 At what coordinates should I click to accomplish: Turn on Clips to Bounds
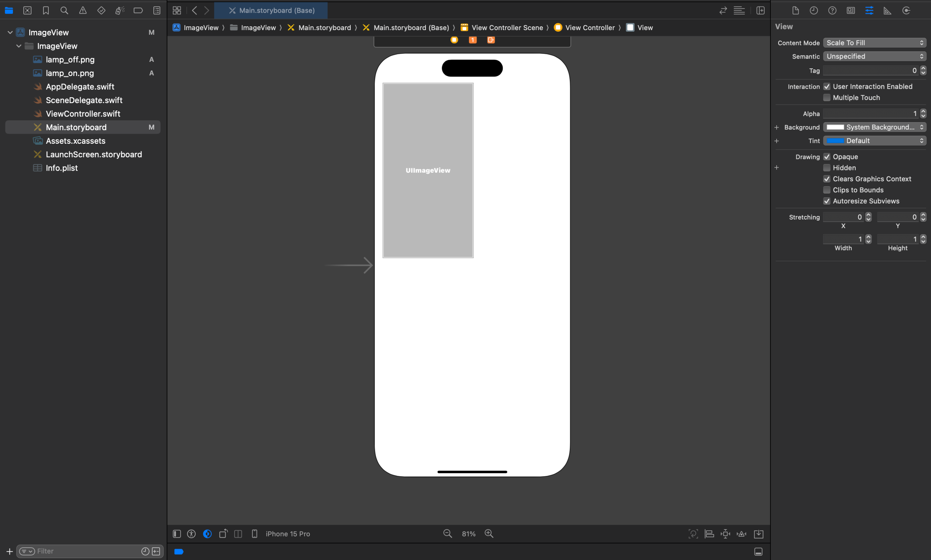(827, 190)
